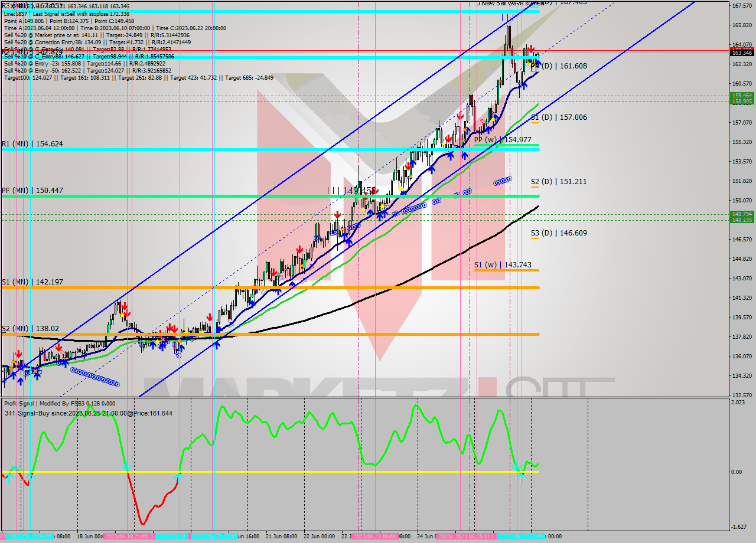
Task: Click the 341-Signal=Buy since 2023.06.25 text
Action: [x=88, y=413]
